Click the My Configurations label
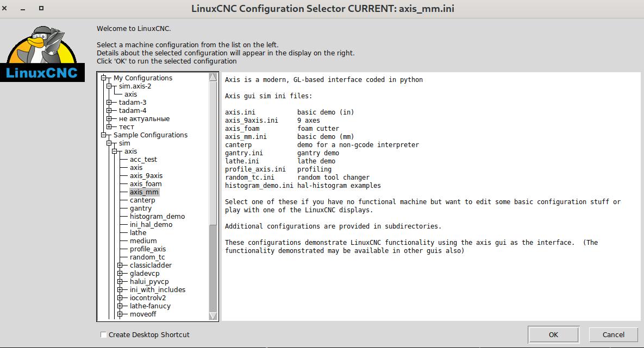Image resolution: width=644 pixels, height=348 pixels. [143, 78]
